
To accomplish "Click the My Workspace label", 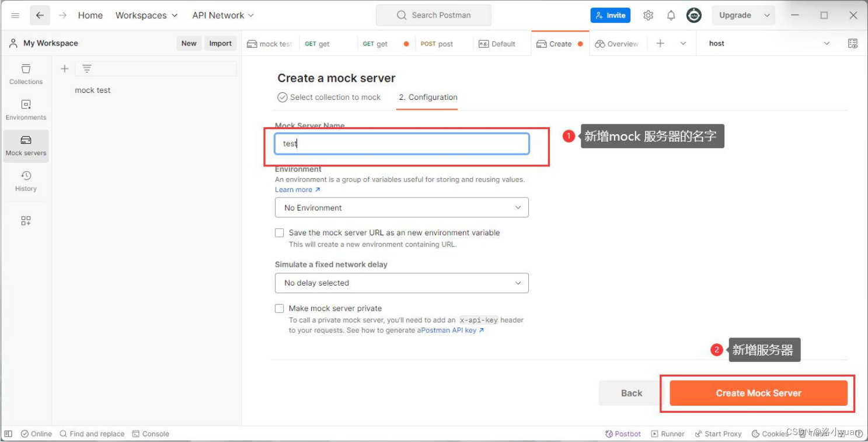I will coord(50,43).
